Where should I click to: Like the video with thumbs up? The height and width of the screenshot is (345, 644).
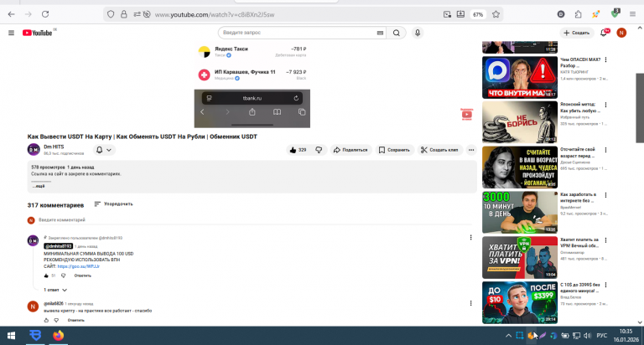coord(299,150)
